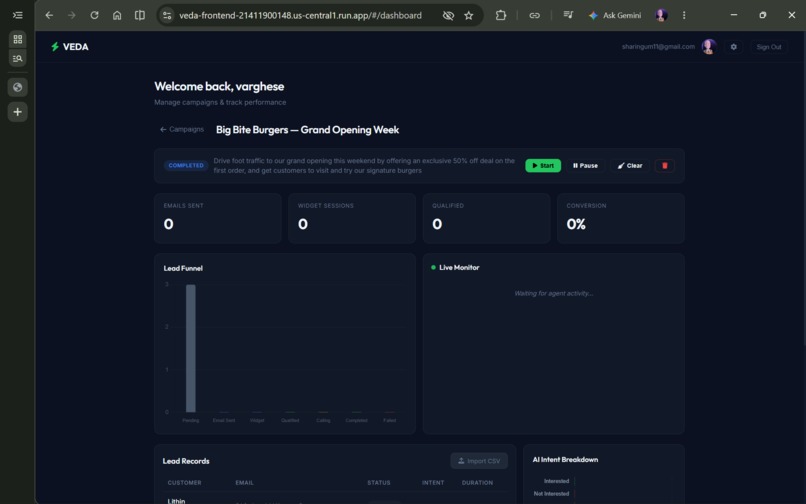Click the EMAIL column header
The image size is (806, 504).
244,483
